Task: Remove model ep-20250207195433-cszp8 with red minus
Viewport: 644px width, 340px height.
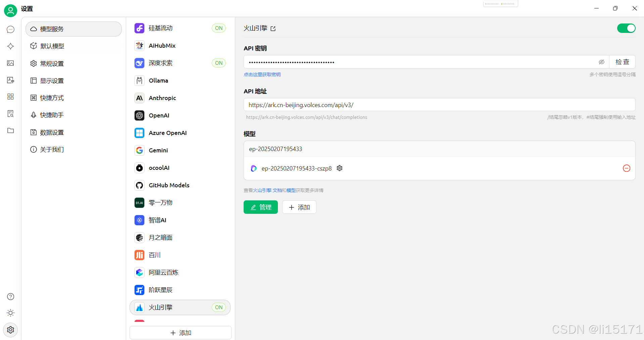Action: (626, 168)
